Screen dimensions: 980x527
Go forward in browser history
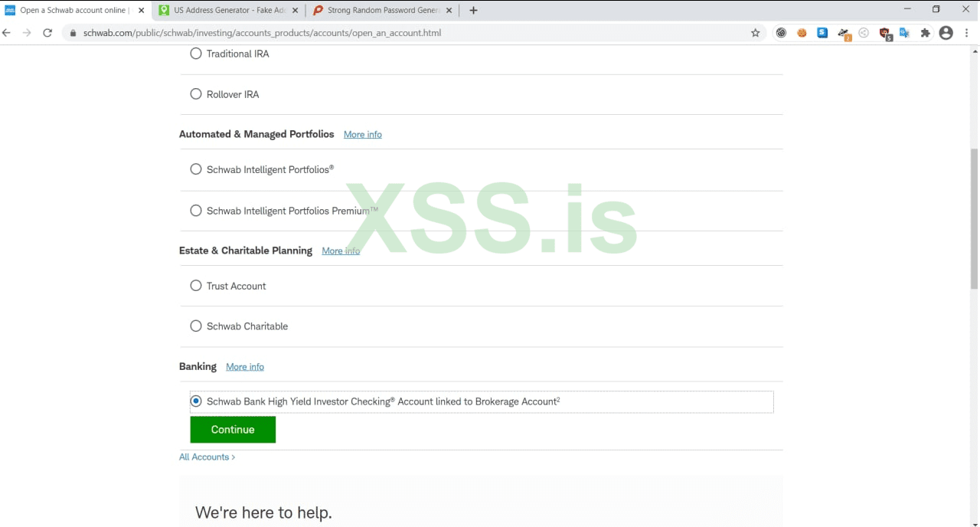(27, 33)
